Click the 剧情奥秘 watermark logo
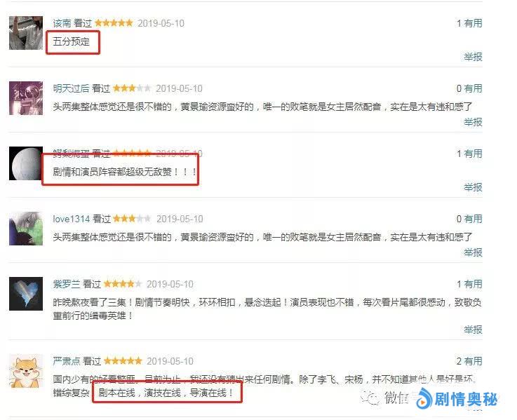This screenshot has width=517, height=420. 457,399
